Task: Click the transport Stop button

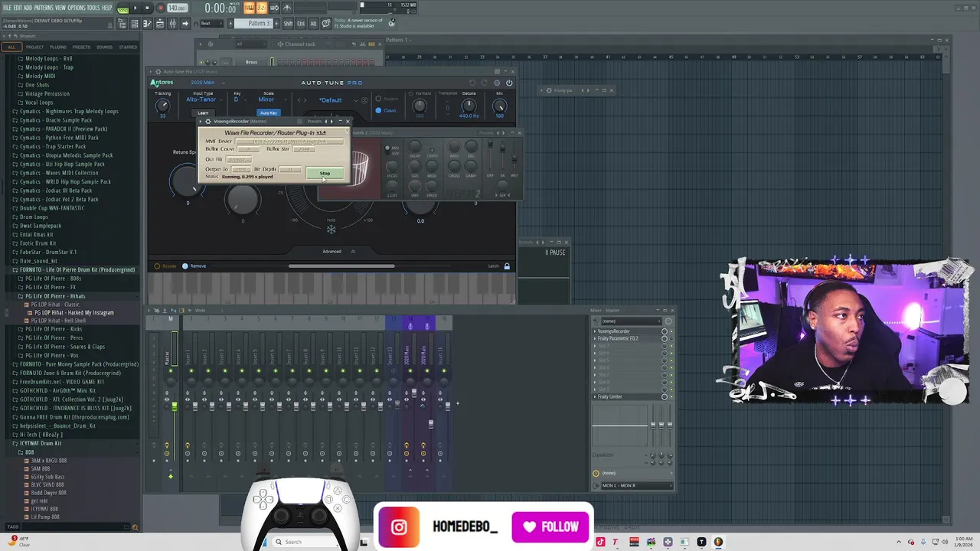Action: pos(147,8)
